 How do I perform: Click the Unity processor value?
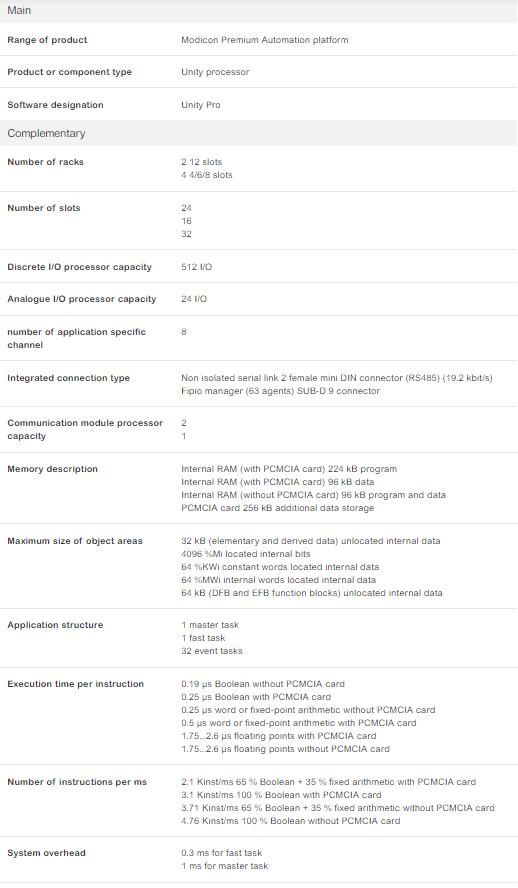pyautogui.click(x=215, y=72)
